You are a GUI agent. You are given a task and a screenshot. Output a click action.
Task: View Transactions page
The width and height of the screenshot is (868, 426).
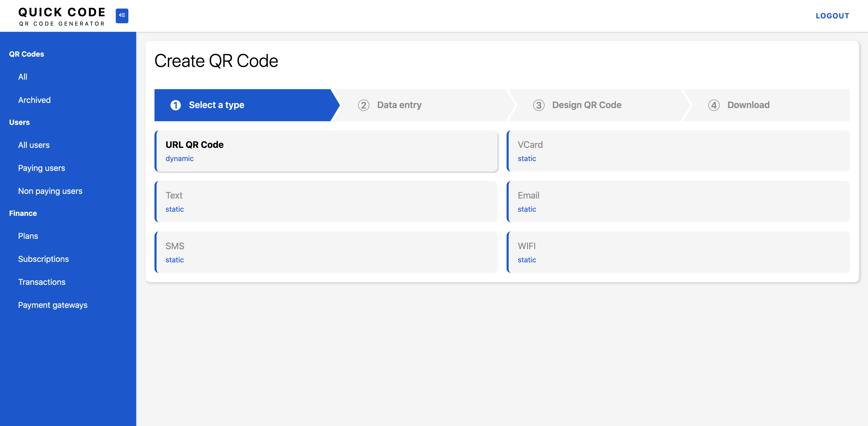click(42, 282)
